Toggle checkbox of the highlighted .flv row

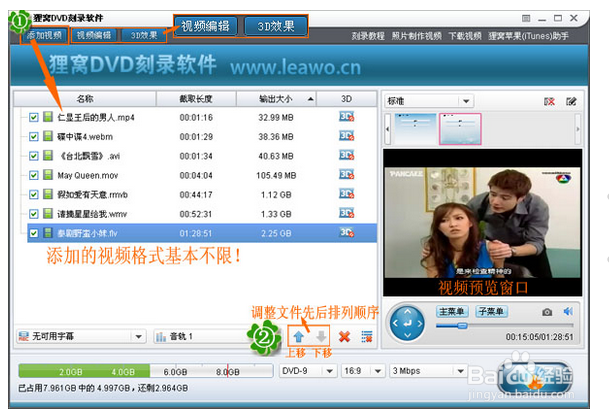[x=34, y=233]
